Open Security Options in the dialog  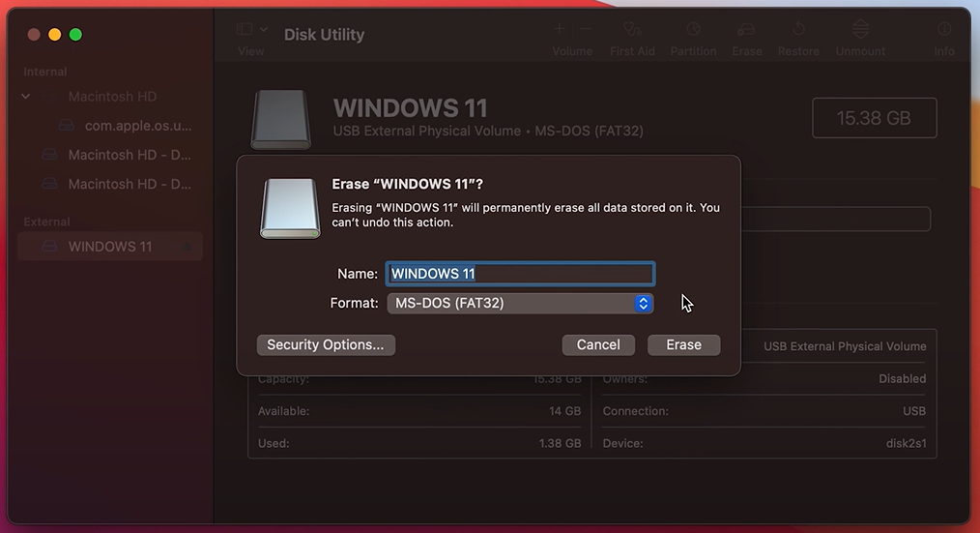[x=326, y=344]
